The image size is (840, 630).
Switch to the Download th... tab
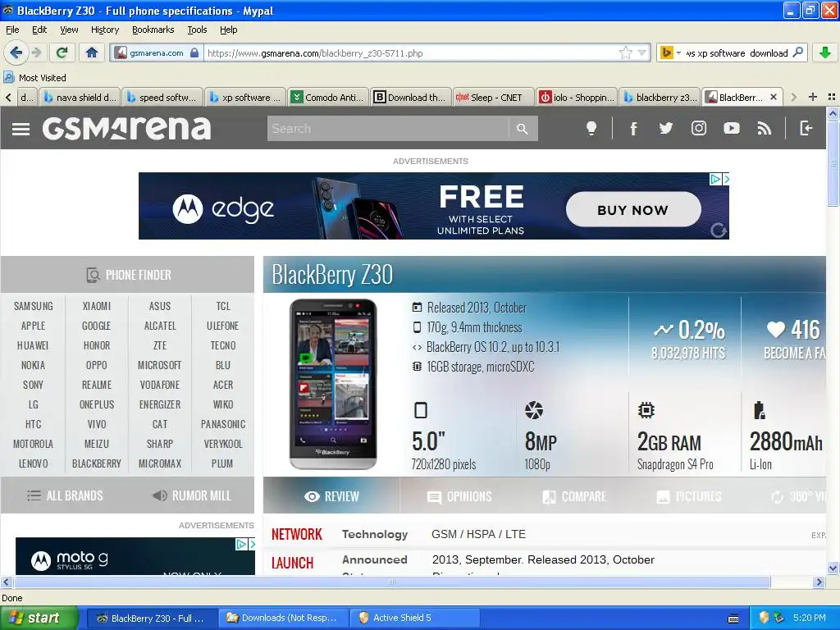[x=411, y=97]
